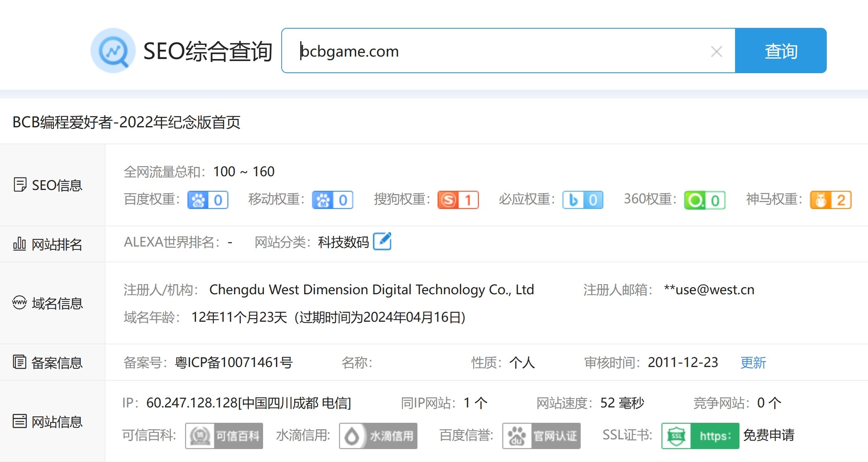The height and width of the screenshot is (462, 868).
Task: Open the 360权重 badge showing 0
Action: point(705,200)
